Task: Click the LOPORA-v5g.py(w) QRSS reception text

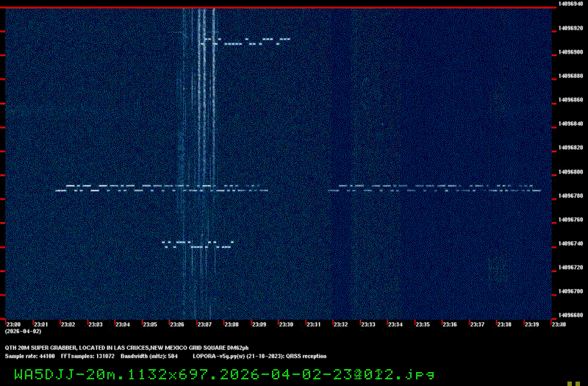Action: click(x=259, y=357)
